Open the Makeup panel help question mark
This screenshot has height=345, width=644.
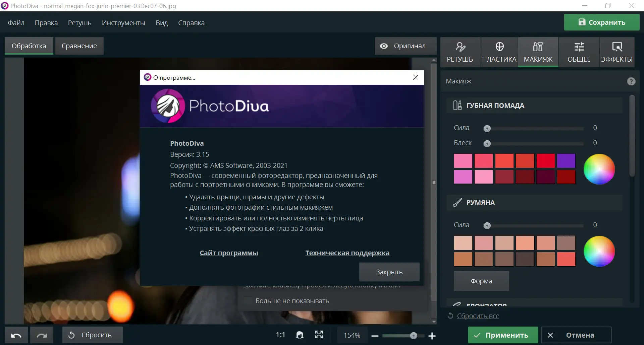(631, 81)
